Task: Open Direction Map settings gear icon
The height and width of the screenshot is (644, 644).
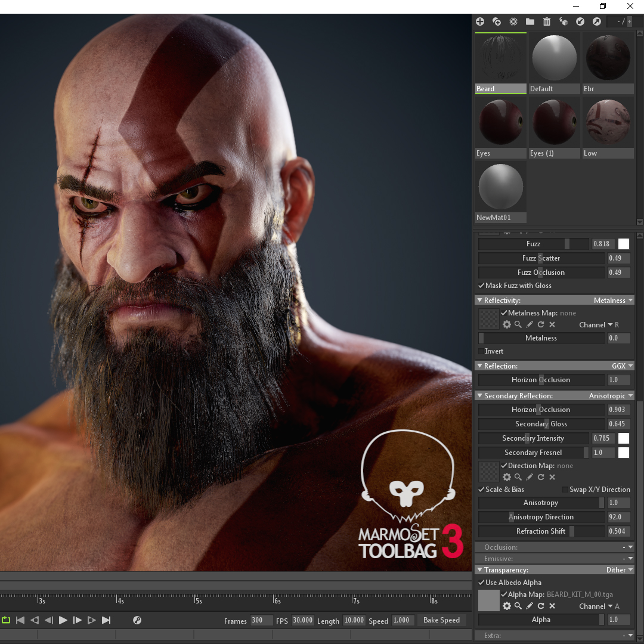Action: pyautogui.click(x=507, y=477)
